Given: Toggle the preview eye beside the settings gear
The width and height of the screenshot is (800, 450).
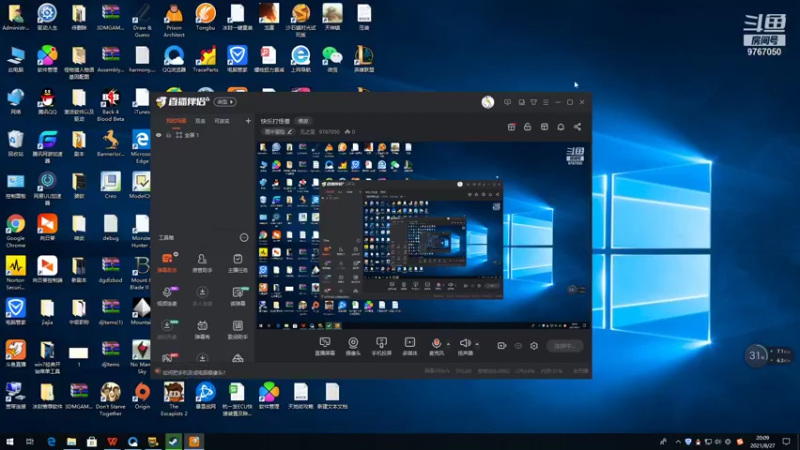Looking at the screenshot, I should point(518,346).
